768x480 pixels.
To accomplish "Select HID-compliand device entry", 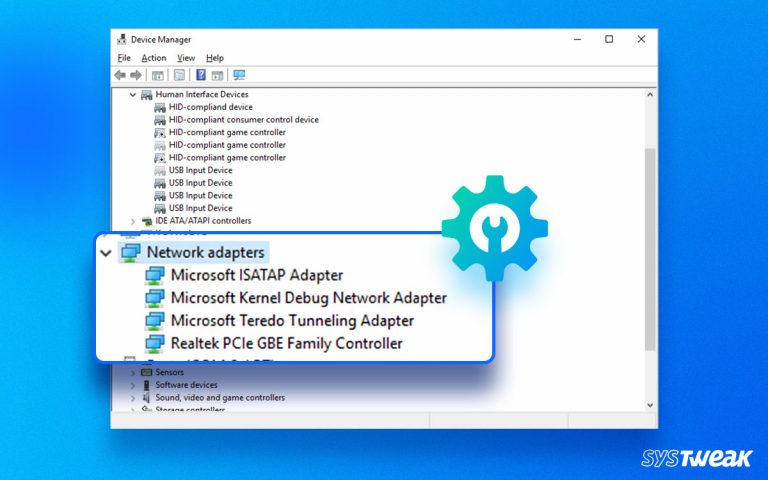I will pos(211,107).
